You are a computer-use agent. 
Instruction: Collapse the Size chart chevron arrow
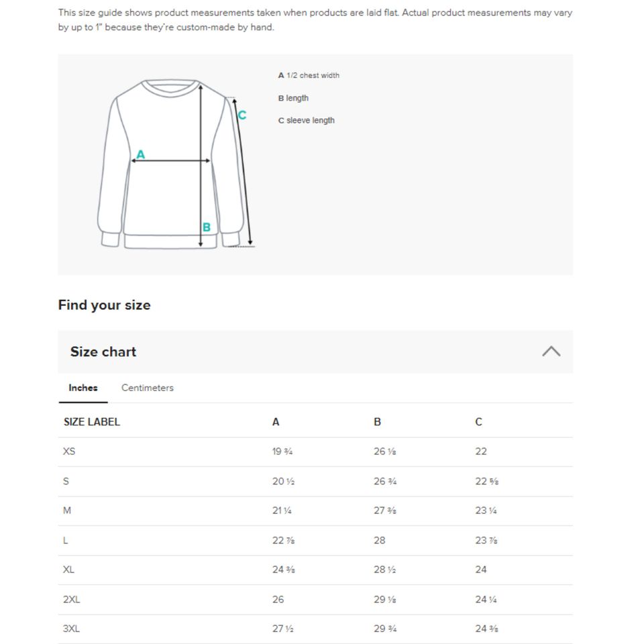click(x=551, y=352)
